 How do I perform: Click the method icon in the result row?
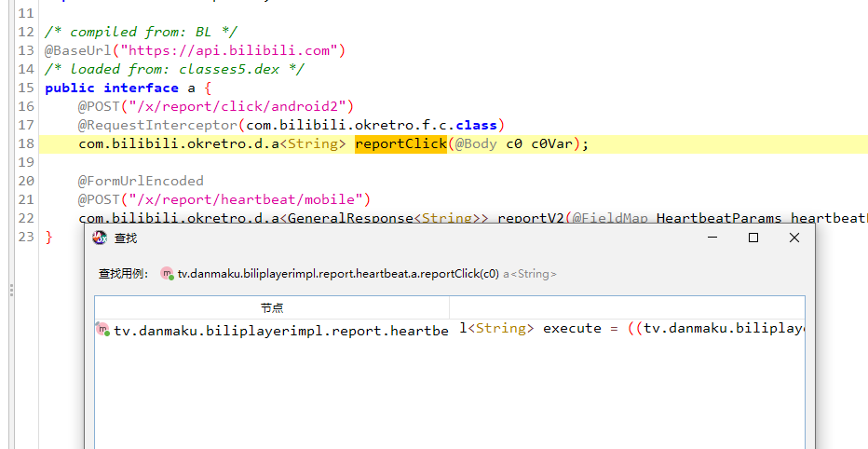[x=103, y=330]
